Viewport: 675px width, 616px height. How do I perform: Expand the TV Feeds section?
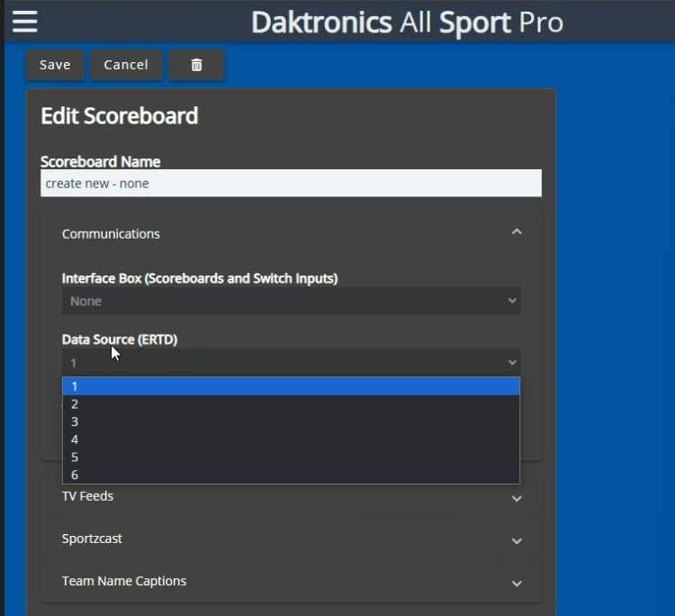click(x=291, y=497)
